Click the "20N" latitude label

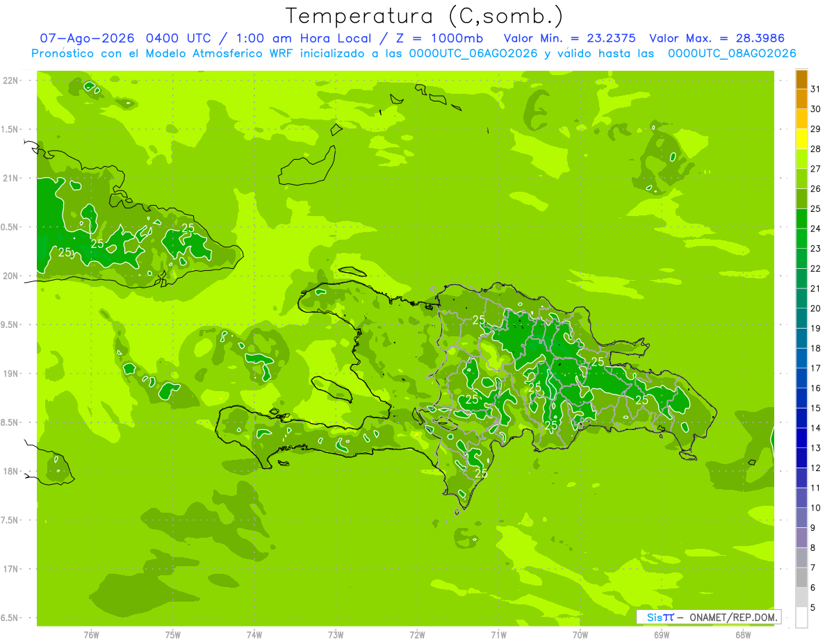point(11,276)
